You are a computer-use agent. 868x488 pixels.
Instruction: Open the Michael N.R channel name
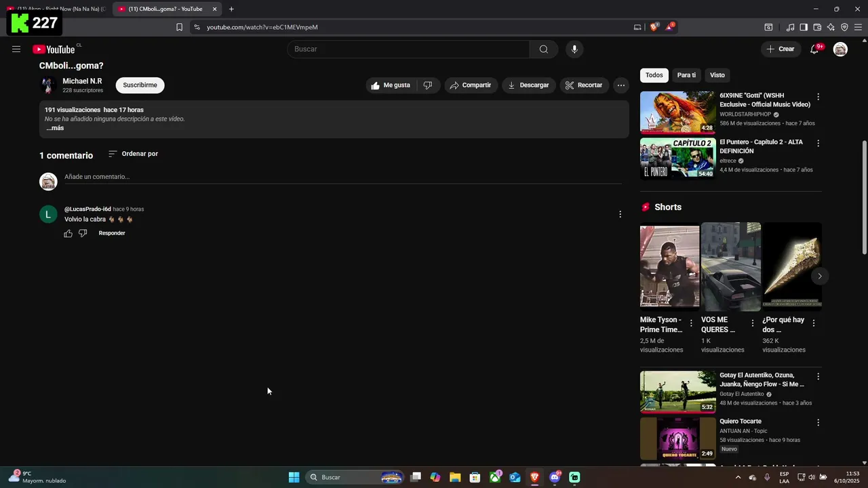[x=82, y=81]
